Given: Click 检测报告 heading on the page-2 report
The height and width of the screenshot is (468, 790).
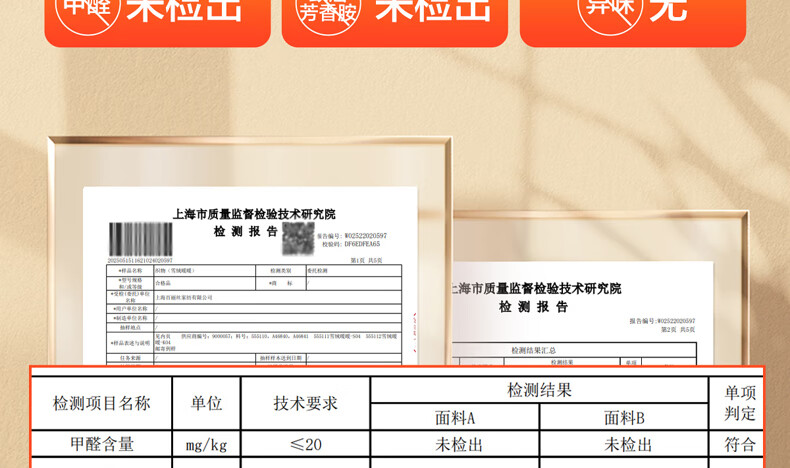Looking at the screenshot, I should click(x=534, y=307).
